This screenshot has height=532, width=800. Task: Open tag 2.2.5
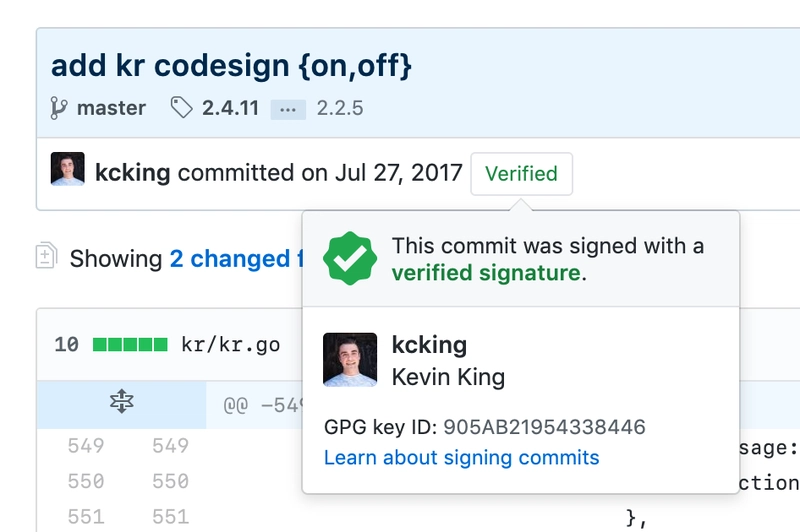point(340,108)
